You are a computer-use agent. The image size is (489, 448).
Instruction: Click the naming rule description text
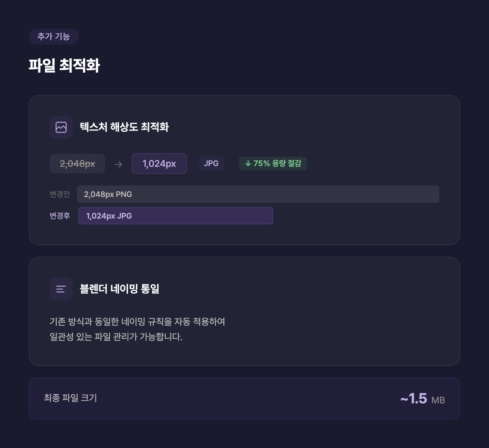[137, 329]
